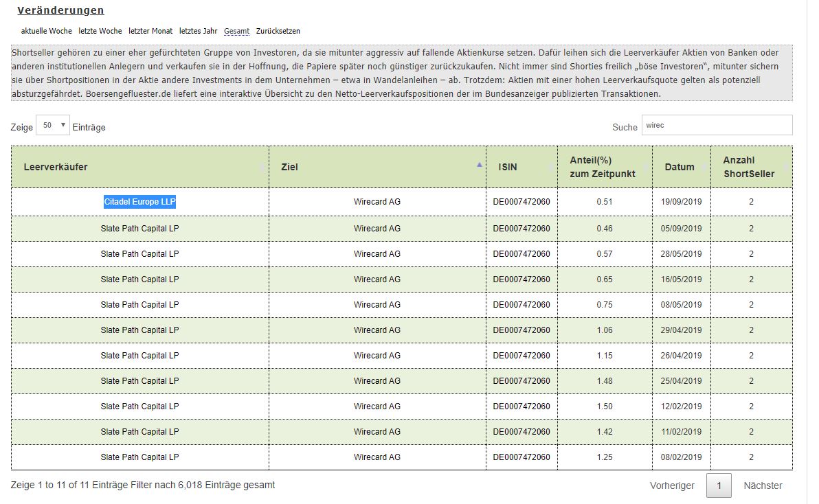Click the 'Veränderungen' heading link
819x504 pixels.
click(x=59, y=10)
